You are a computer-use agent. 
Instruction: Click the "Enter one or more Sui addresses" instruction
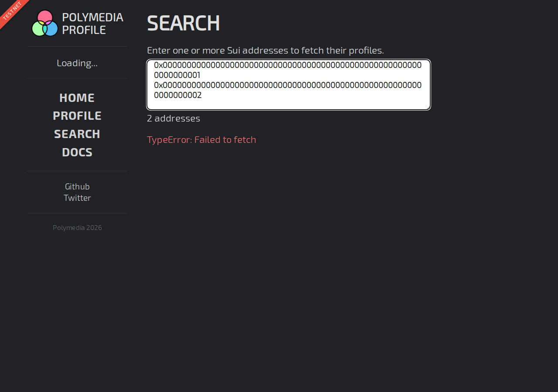[265, 50]
